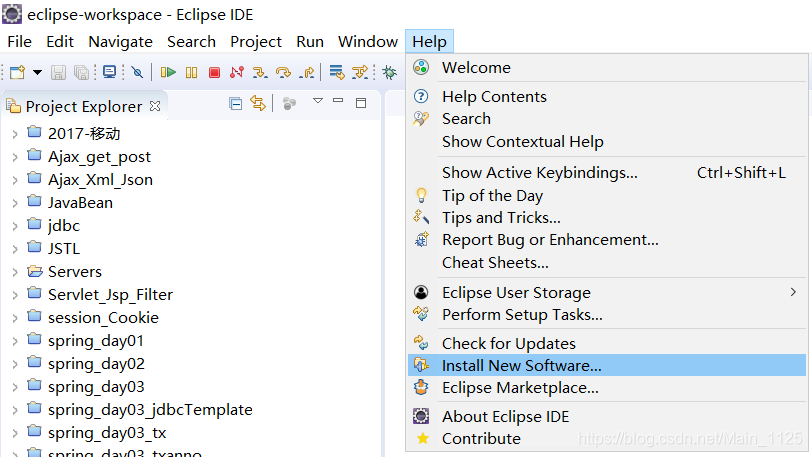This screenshot has width=812, height=457.
Task: Choose Tips and Tricks...
Action: [607, 218]
